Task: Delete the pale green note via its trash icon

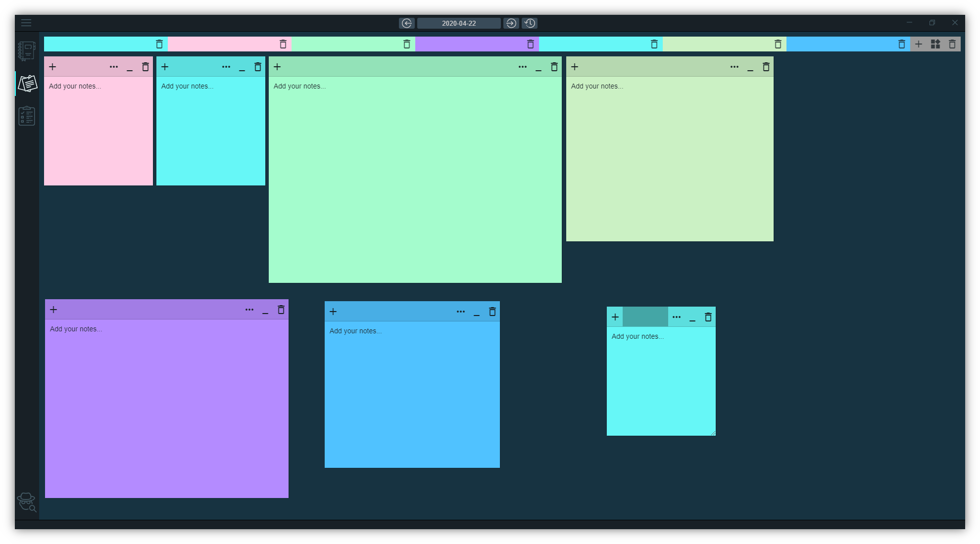Action: [x=766, y=67]
